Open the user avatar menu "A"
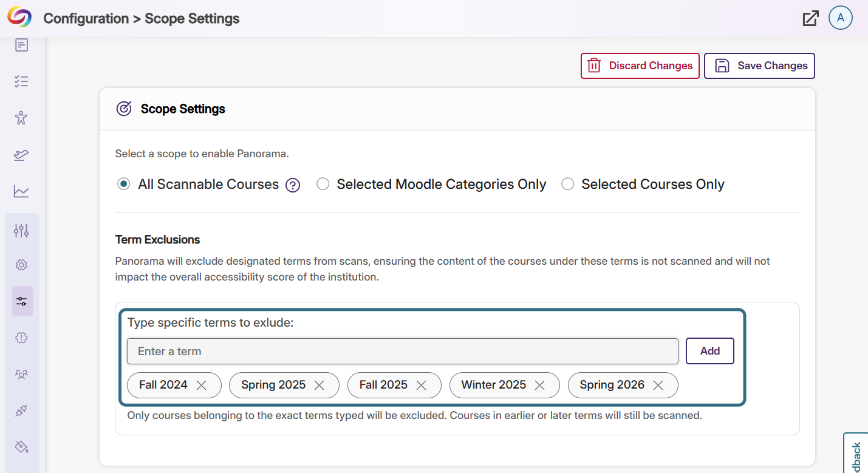This screenshot has height=473, width=868. click(x=841, y=18)
